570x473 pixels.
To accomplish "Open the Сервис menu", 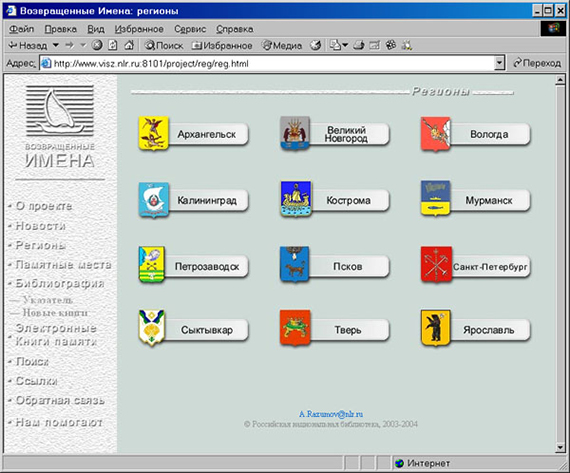I will point(190,29).
